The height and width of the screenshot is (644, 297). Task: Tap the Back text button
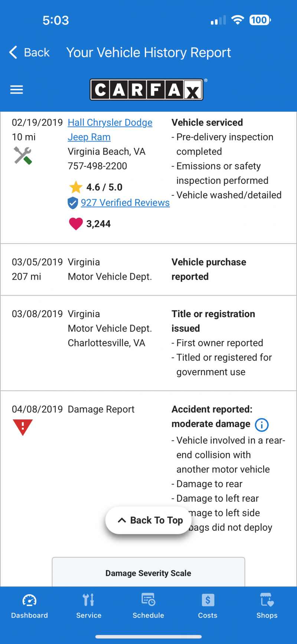(x=36, y=52)
